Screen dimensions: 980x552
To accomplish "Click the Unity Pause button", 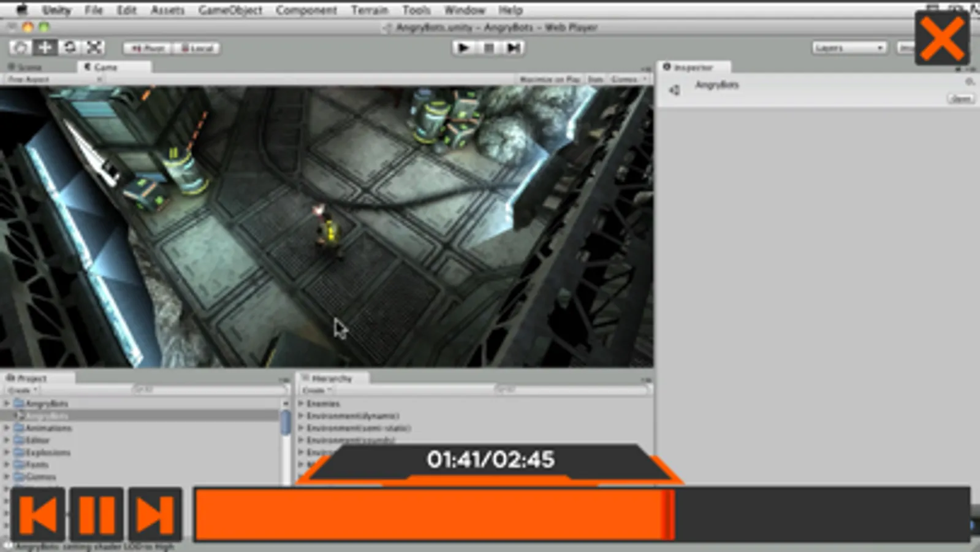I will point(488,47).
